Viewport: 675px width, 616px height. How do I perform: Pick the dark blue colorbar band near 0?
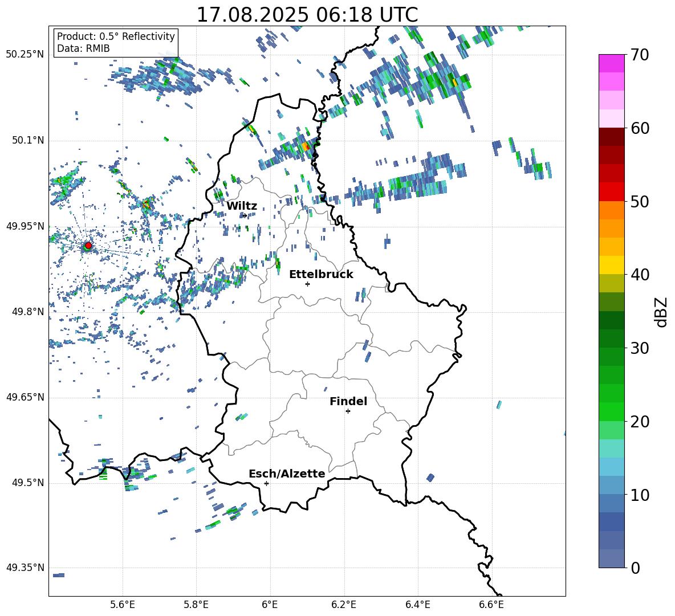click(611, 522)
